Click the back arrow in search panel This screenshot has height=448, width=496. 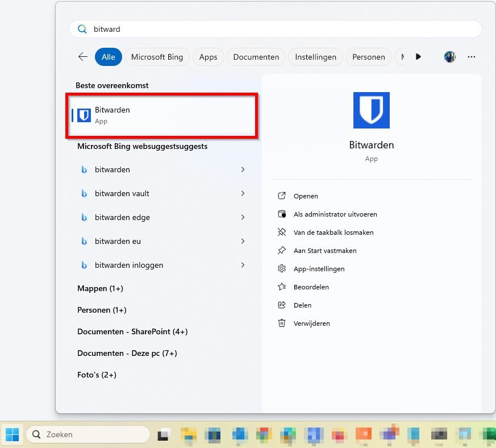[x=83, y=57]
